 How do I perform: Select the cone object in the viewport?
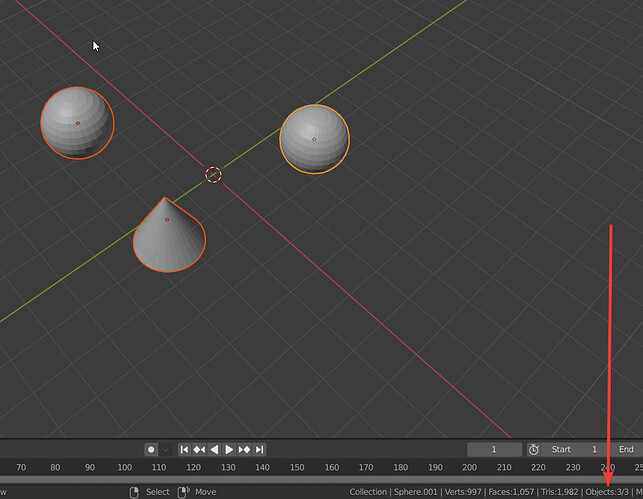(169, 236)
